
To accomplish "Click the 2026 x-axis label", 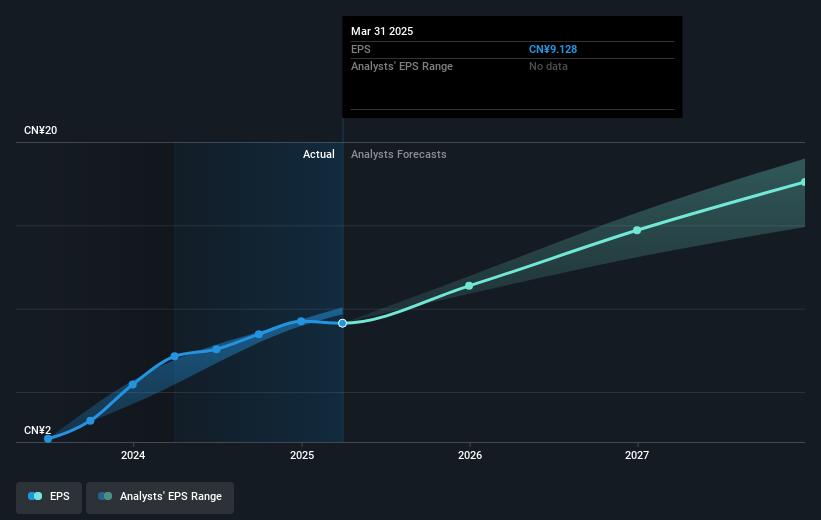I will 470,456.
